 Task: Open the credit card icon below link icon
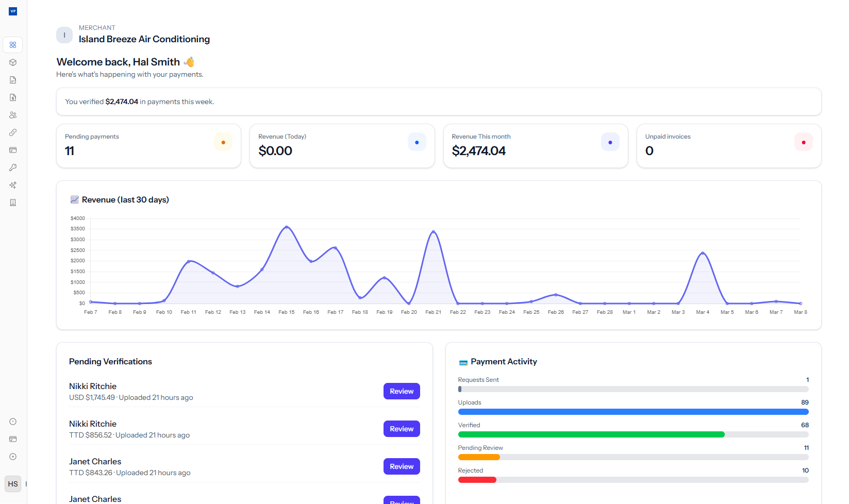(13, 150)
